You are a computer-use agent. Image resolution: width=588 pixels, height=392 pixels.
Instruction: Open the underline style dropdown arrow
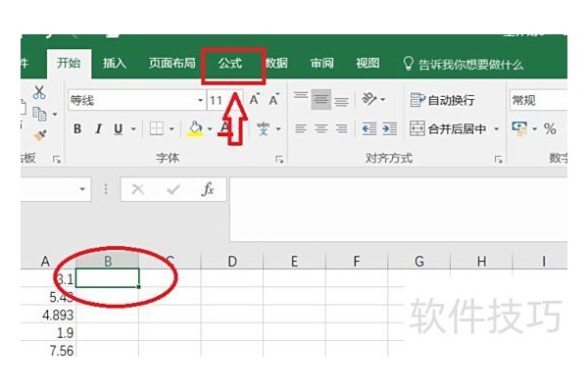[133, 128]
